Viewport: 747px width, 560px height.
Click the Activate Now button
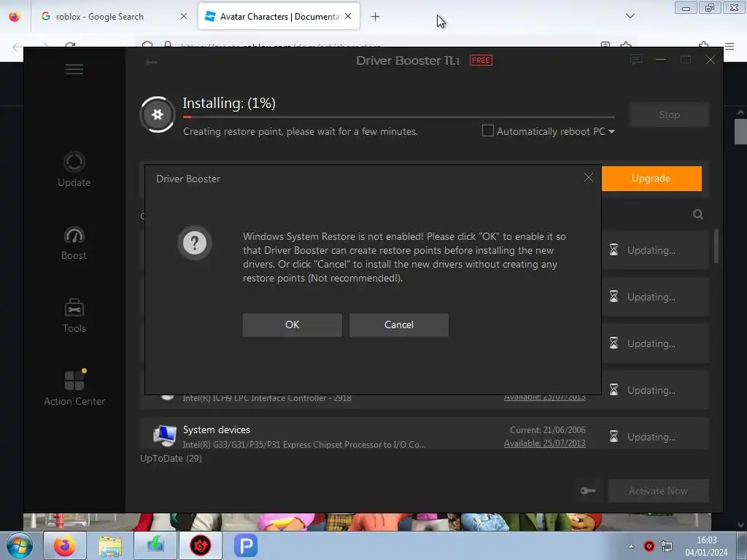pos(659,491)
